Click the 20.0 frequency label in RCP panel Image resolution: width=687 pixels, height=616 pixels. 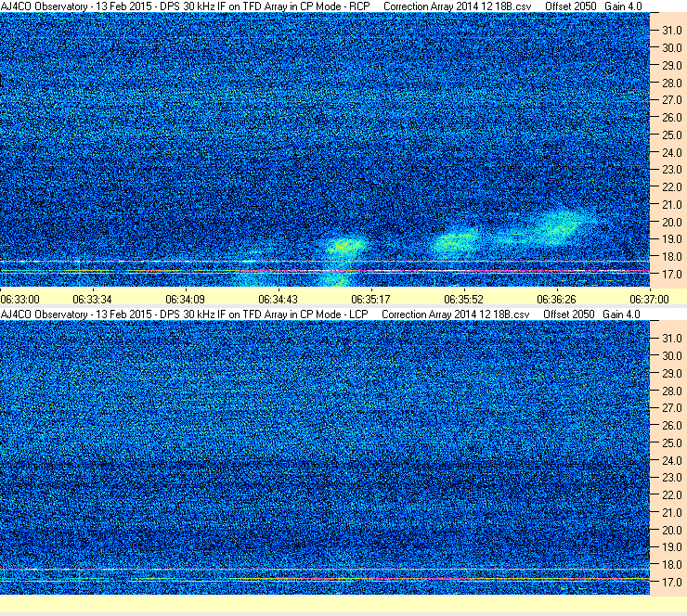point(671,223)
